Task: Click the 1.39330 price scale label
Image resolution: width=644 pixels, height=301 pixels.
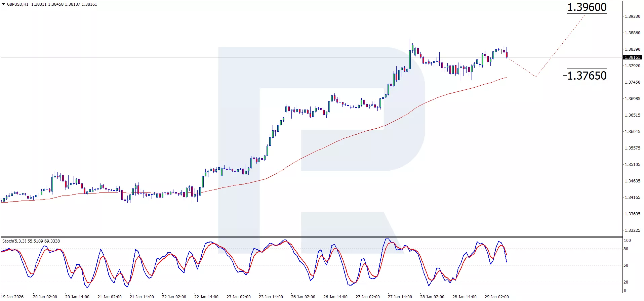Action: (x=632, y=16)
